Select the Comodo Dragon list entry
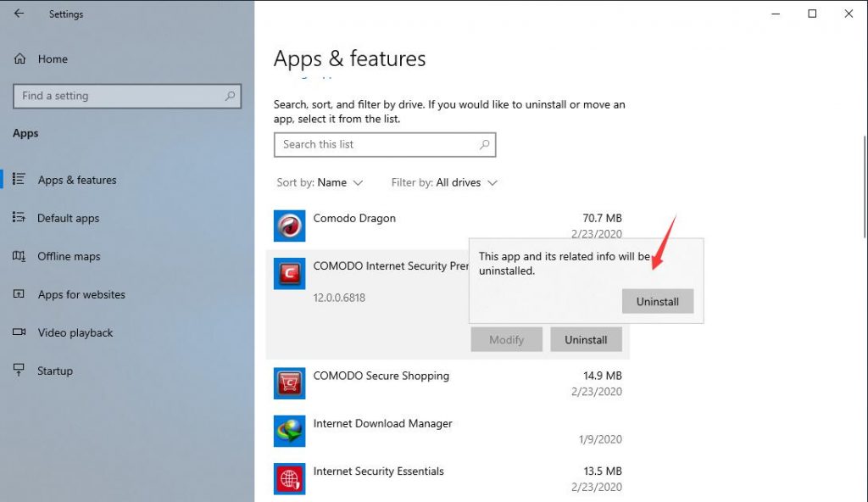 [x=448, y=226]
